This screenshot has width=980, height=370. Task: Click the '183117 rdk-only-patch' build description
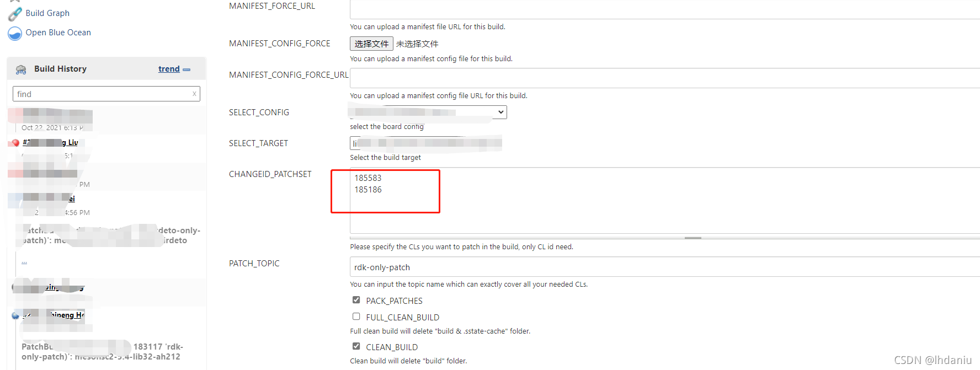102,351
